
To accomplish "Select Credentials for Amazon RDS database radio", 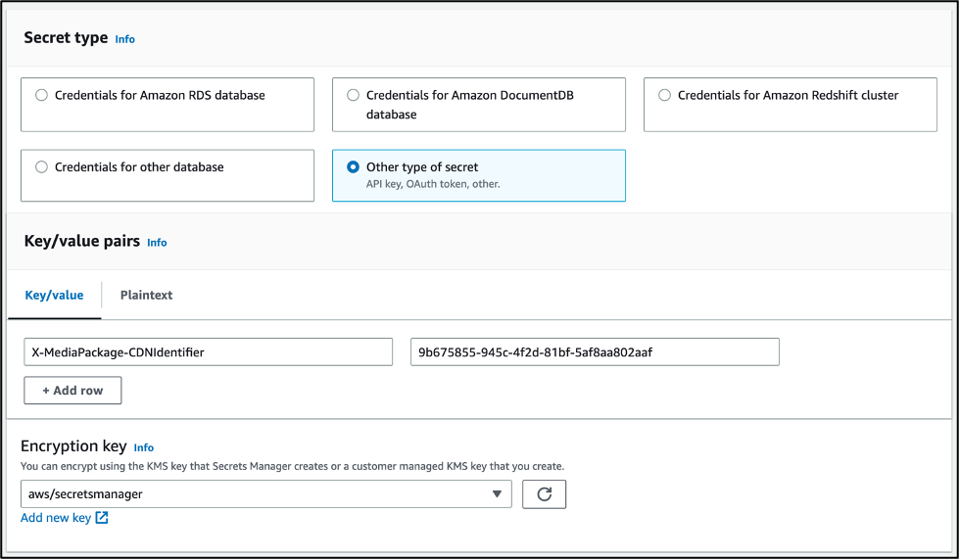I will tap(41, 96).
